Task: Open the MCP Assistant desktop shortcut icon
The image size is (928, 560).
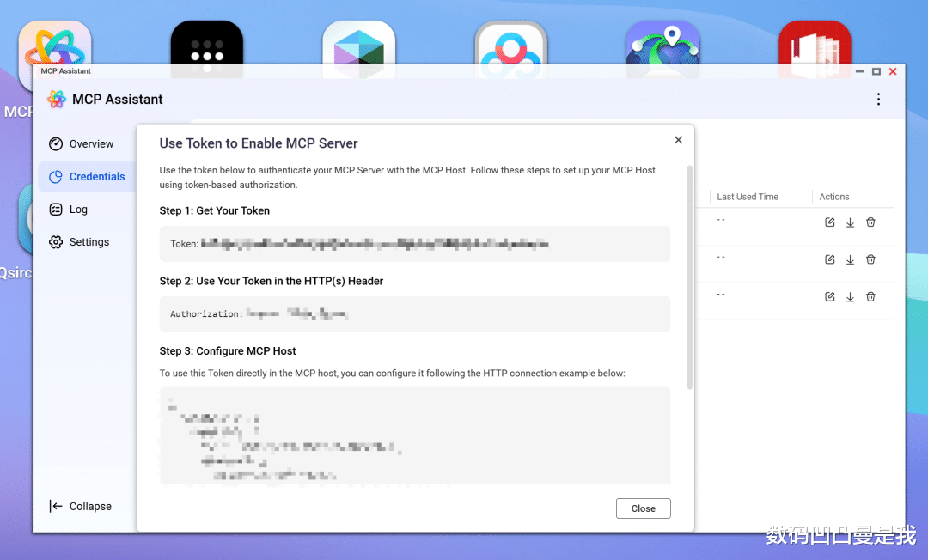Action: (54, 41)
